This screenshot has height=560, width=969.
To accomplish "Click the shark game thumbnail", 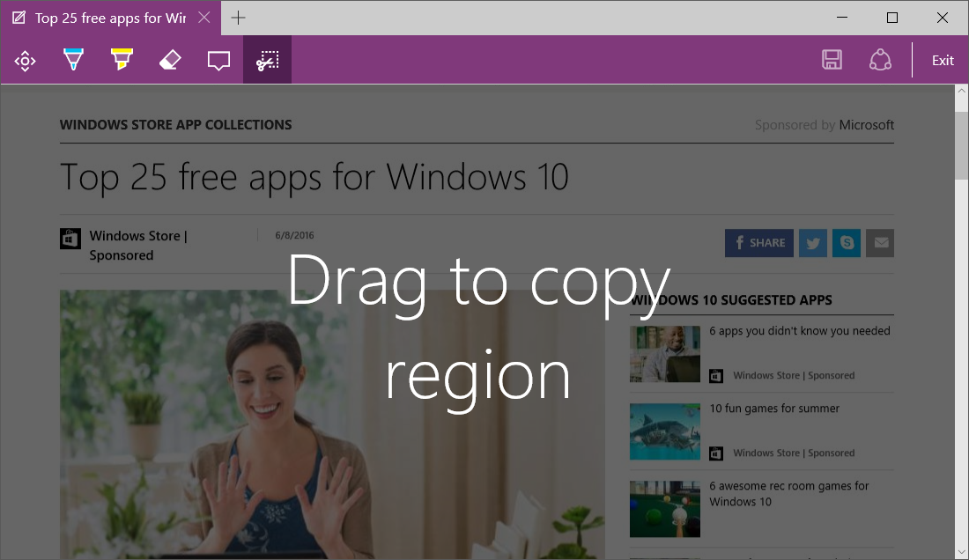I will tap(665, 431).
